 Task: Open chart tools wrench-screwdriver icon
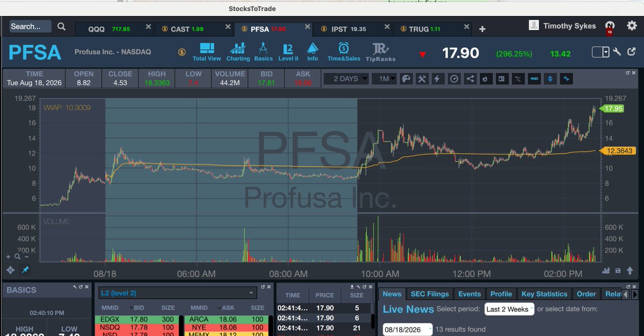click(x=422, y=79)
